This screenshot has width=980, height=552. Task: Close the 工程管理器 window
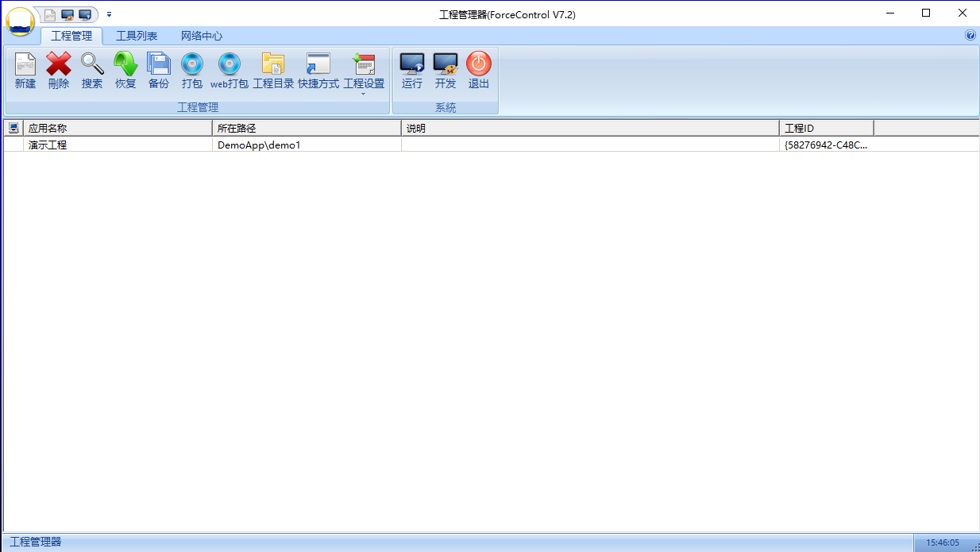coord(962,13)
